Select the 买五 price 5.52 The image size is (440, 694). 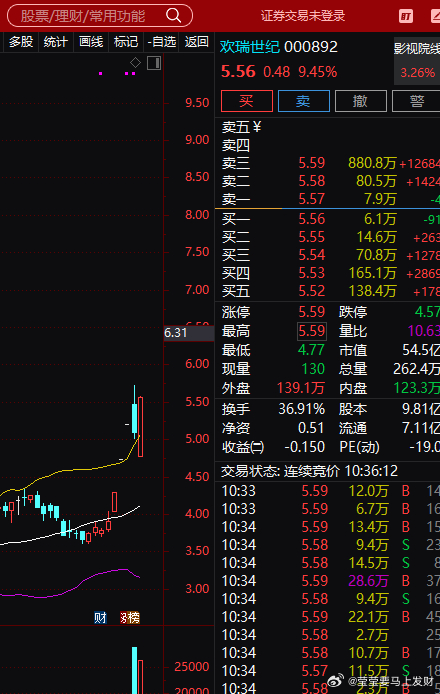pyautogui.click(x=312, y=291)
